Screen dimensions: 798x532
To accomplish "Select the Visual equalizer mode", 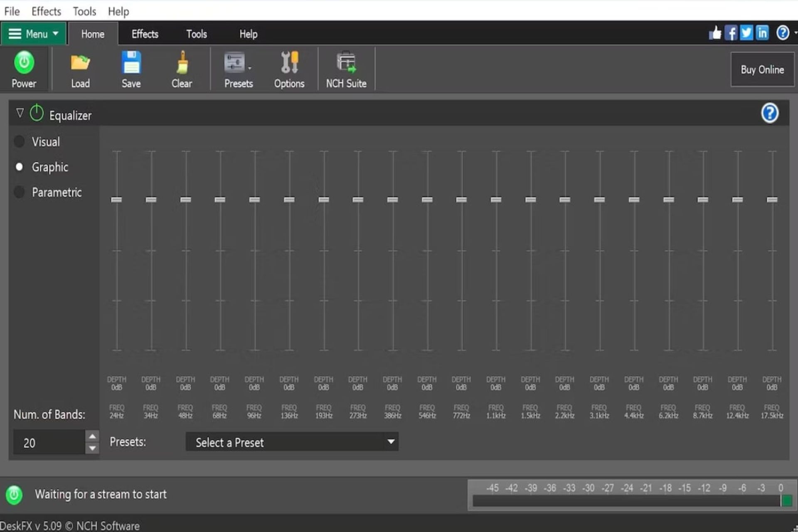I will click(19, 142).
